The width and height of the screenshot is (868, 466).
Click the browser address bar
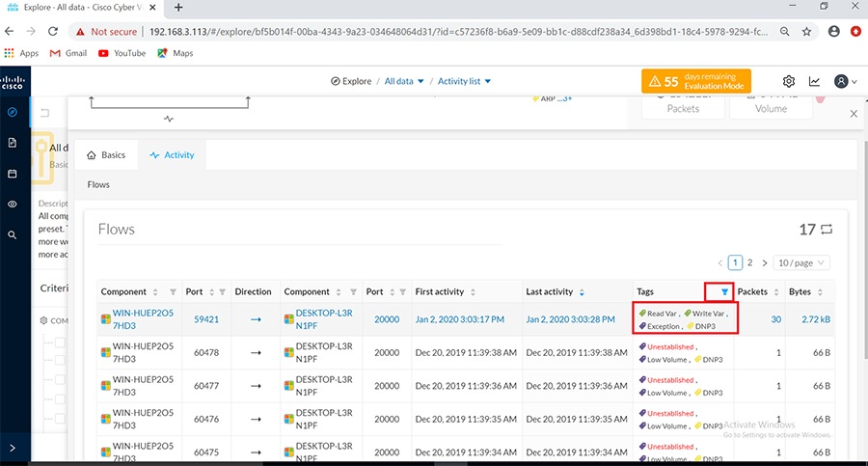click(458, 32)
